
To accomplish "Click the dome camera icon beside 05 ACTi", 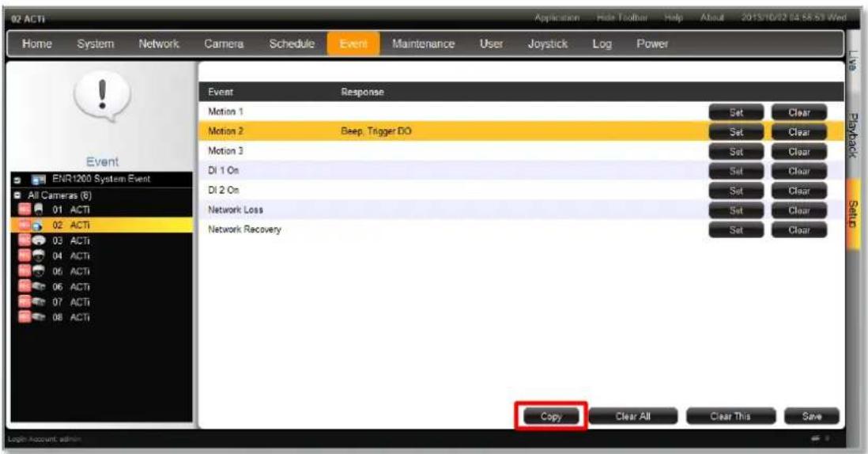I will [38, 271].
